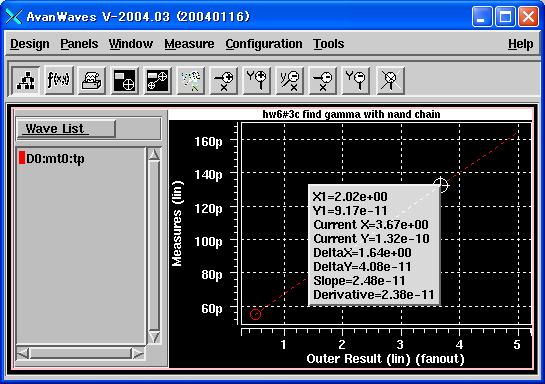The height and width of the screenshot is (384, 545).
Task: Click the red color swatch beside D0:mt0:tp
Action: coord(22,157)
